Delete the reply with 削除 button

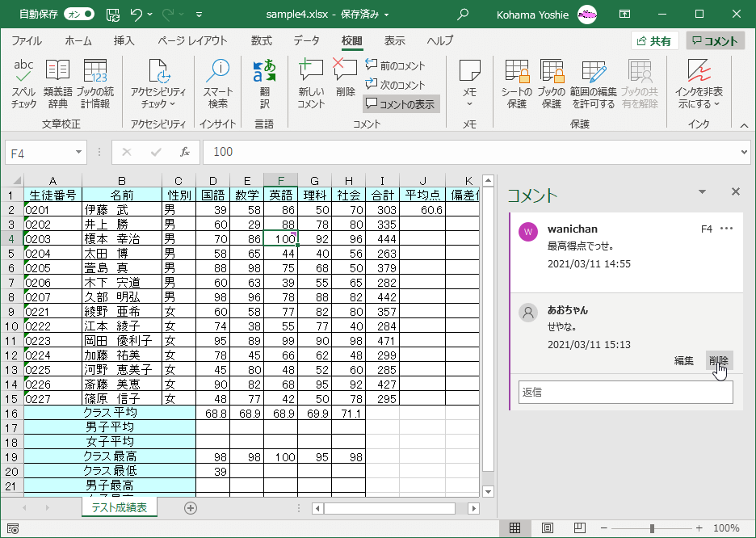pos(718,361)
